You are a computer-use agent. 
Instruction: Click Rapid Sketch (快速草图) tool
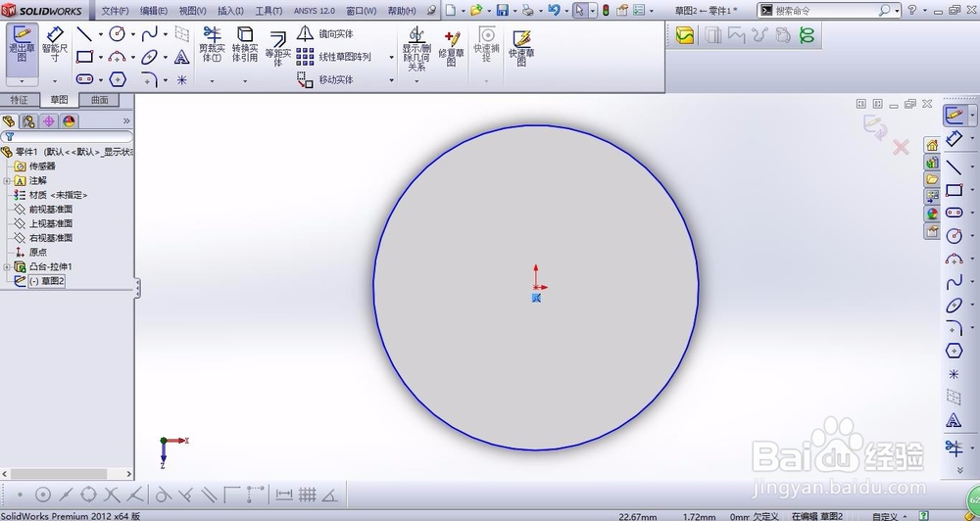coord(521,49)
